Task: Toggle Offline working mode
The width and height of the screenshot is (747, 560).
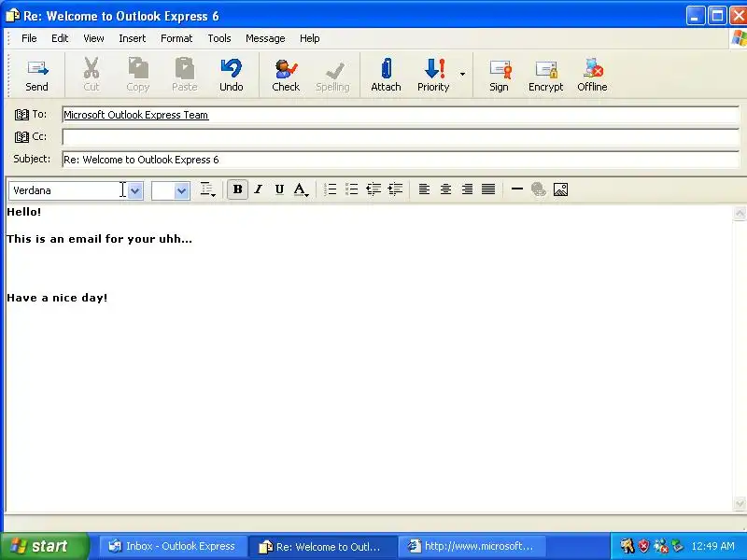Action: click(x=592, y=76)
